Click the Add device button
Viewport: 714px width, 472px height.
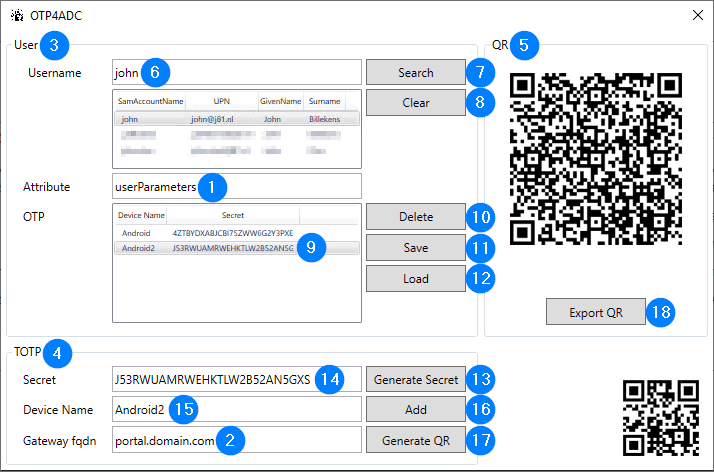pyautogui.click(x=416, y=410)
